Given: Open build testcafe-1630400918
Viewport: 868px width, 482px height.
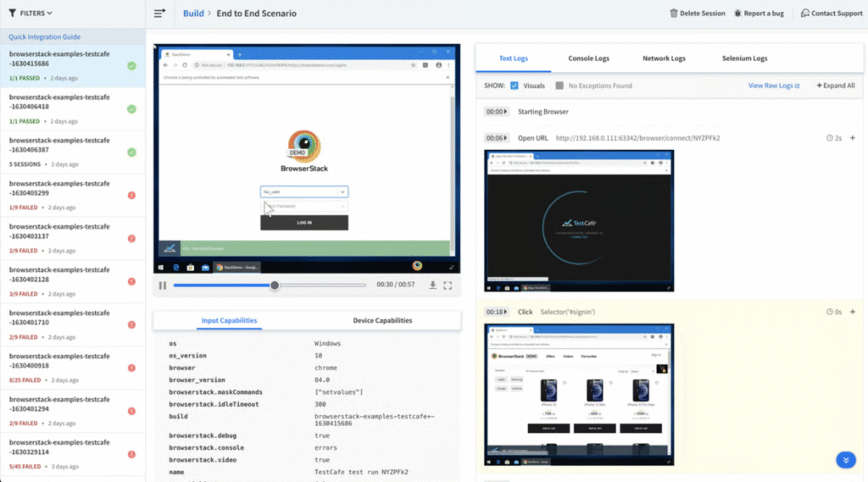Looking at the screenshot, I should [73, 368].
